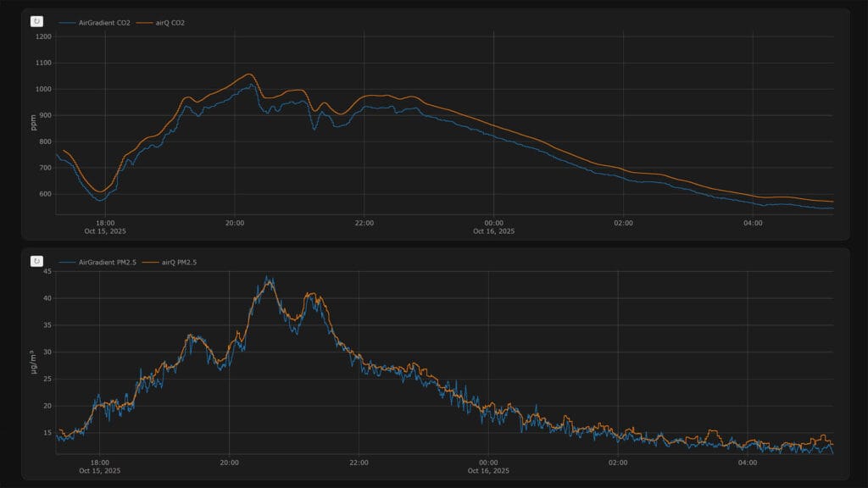
Task: Select 00:00 Oct 16 label on CO2 chart
Action: coord(493,226)
